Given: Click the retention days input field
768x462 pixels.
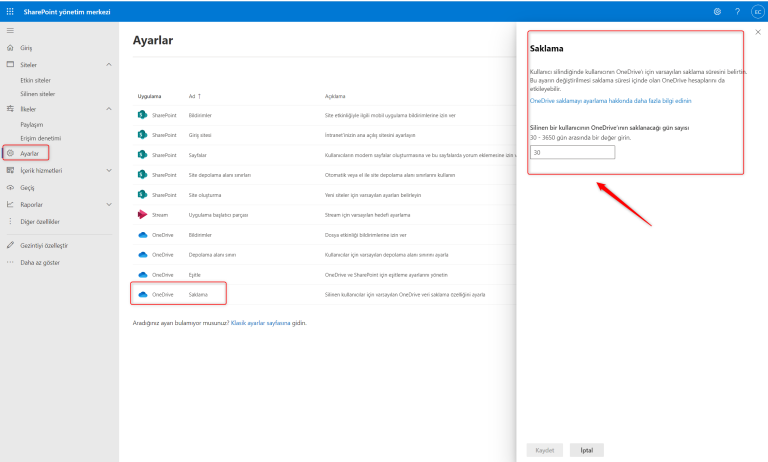Looking at the screenshot, I should coord(571,152).
